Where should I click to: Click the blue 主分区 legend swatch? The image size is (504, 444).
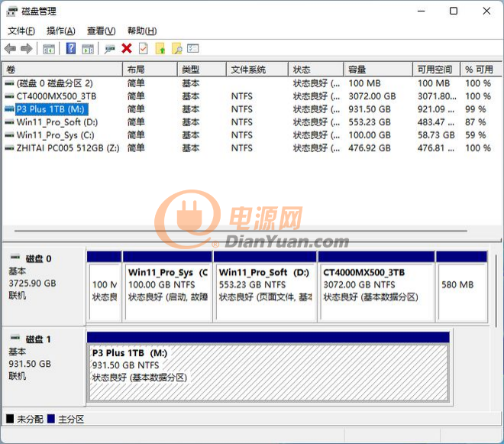click(x=51, y=419)
